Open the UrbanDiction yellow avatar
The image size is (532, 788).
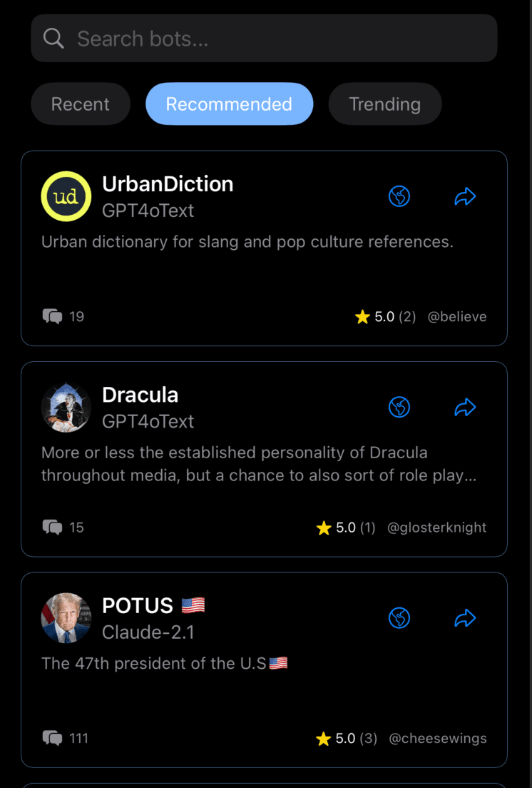coord(66,196)
